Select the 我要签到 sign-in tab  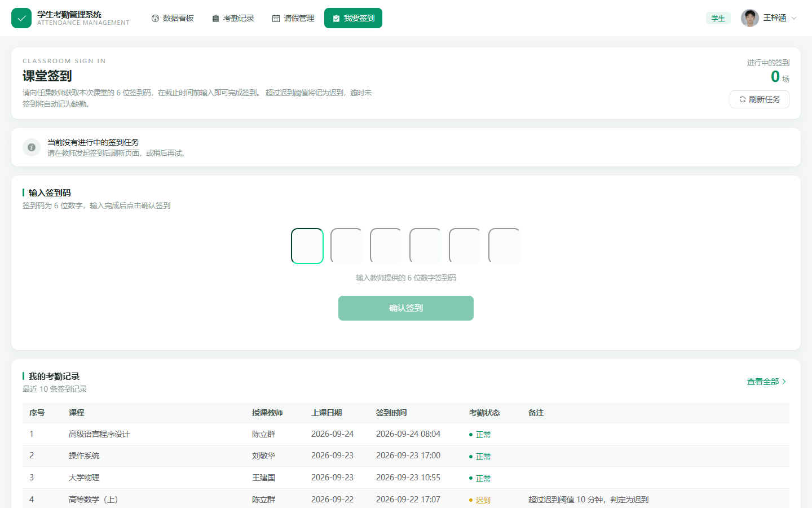tap(353, 18)
